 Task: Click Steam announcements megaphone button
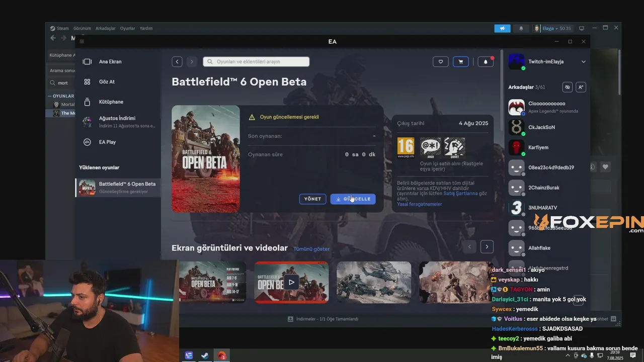tap(502, 28)
